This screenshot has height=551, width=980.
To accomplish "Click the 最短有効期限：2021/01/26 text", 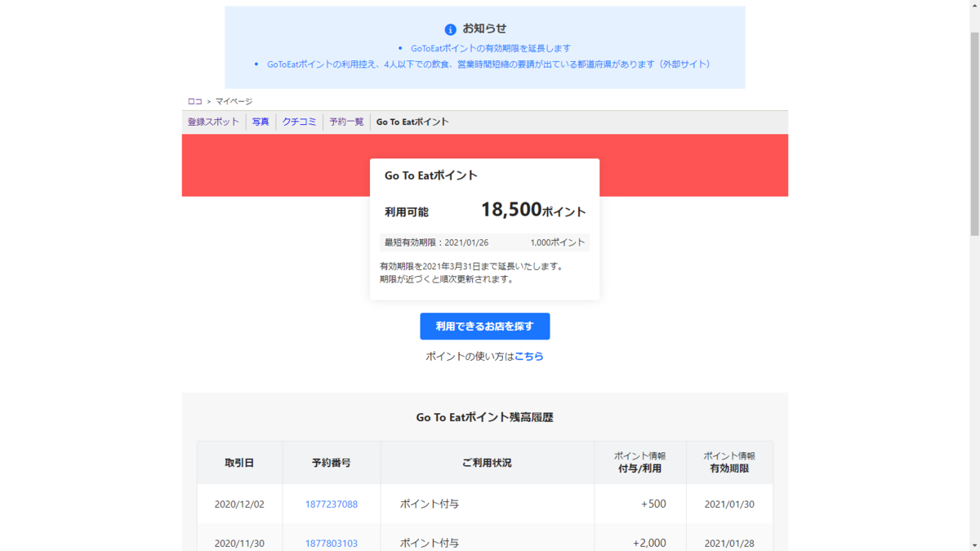I will coord(436,242).
